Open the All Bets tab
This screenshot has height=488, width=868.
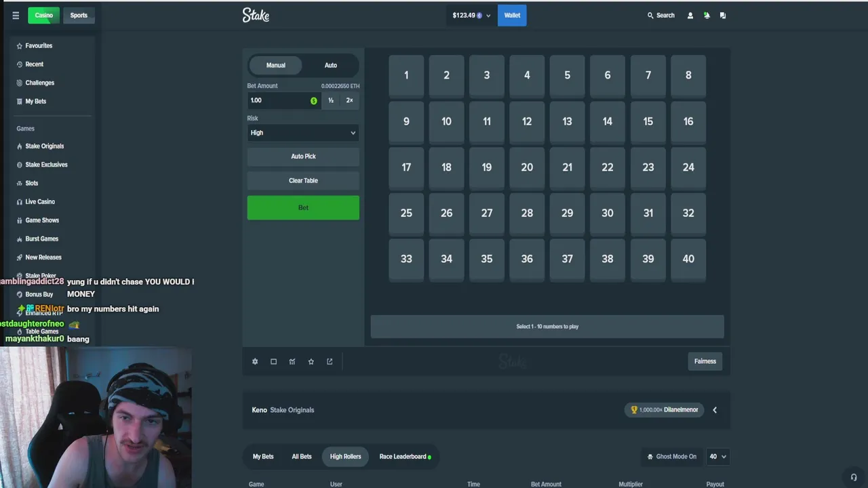click(302, 457)
